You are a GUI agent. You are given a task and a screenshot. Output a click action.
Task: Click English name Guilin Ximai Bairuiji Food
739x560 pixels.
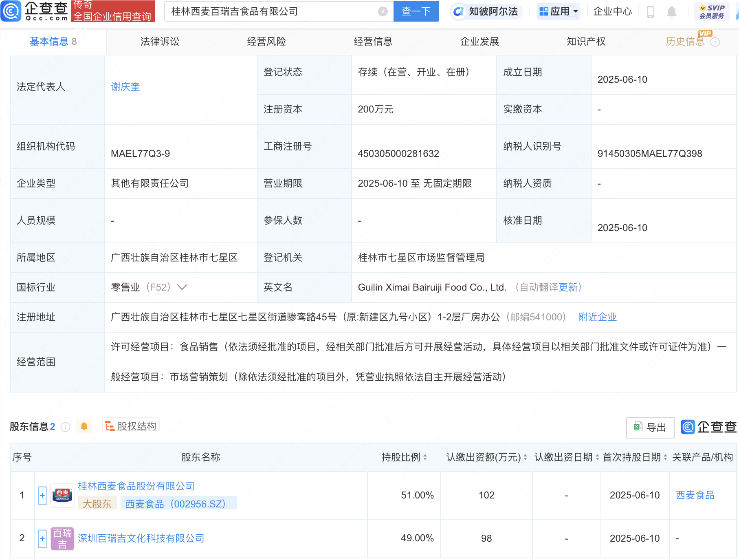(x=432, y=287)
